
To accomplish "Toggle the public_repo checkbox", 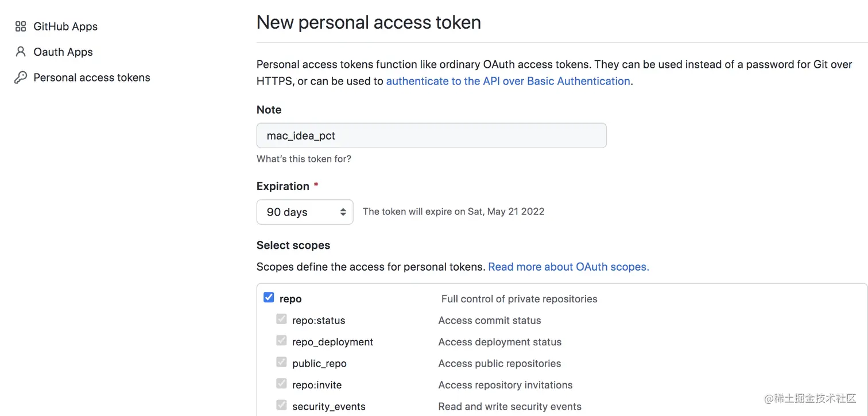I will tap(281, 362).
